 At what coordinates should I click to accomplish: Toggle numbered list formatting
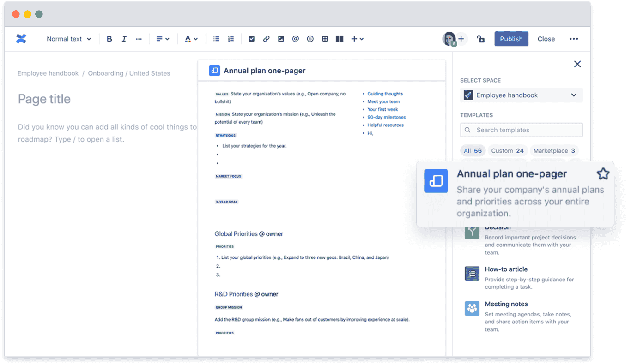[231, 39]
